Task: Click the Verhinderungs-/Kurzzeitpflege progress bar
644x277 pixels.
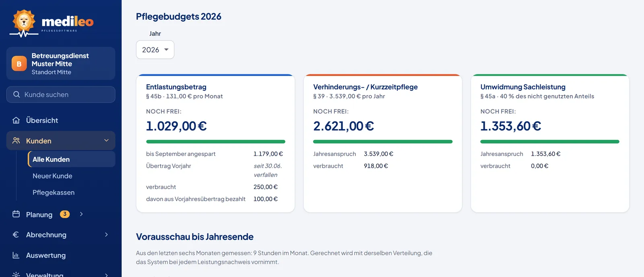Action: 383,142
